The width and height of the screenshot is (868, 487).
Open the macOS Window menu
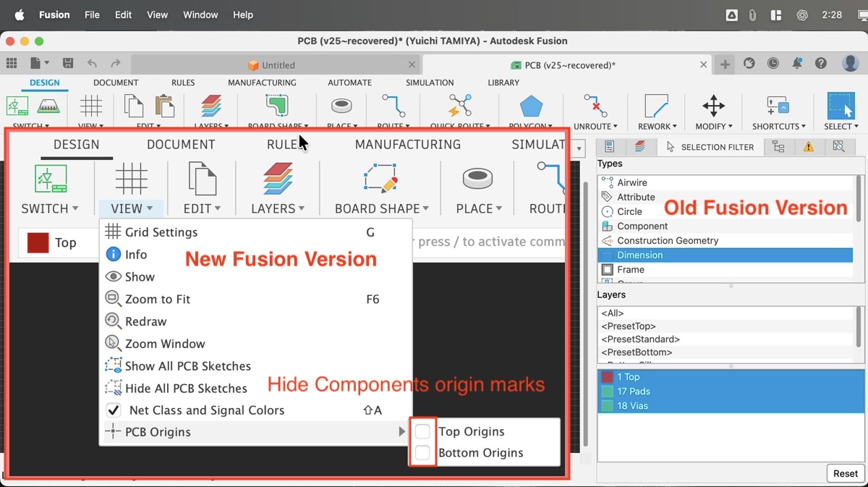pyautogui.click(x=200, y=14)
